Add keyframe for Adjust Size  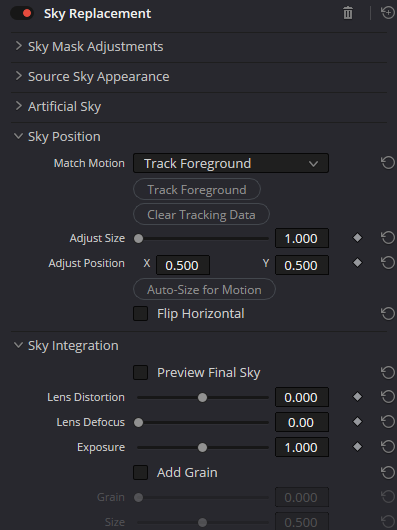357,238
